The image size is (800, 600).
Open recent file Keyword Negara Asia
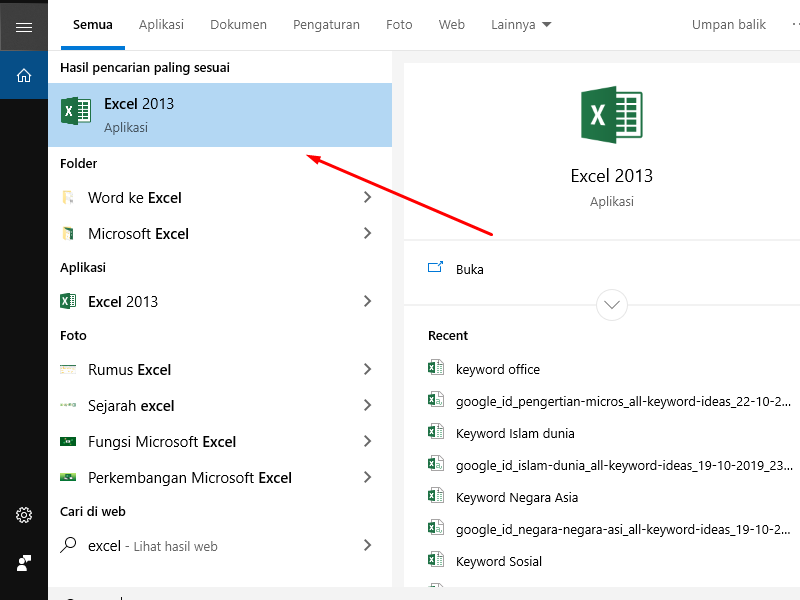(517, 497)
